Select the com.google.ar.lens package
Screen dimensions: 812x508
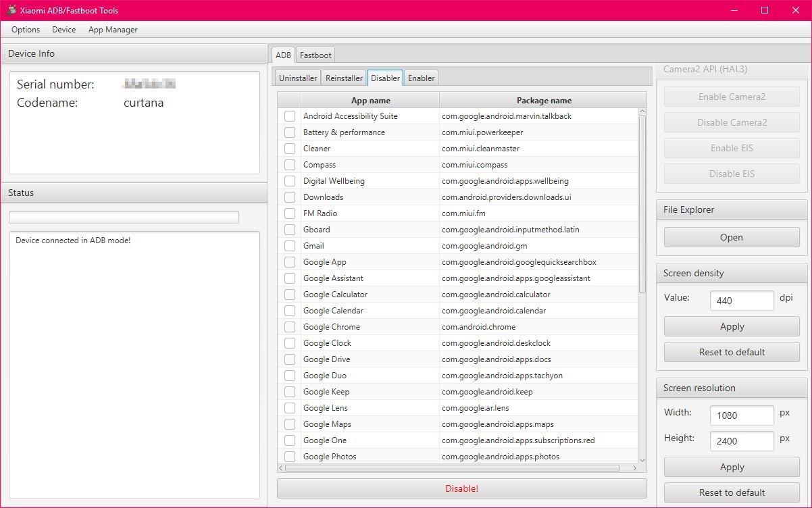pyautogui.click(x=476, y=408)
